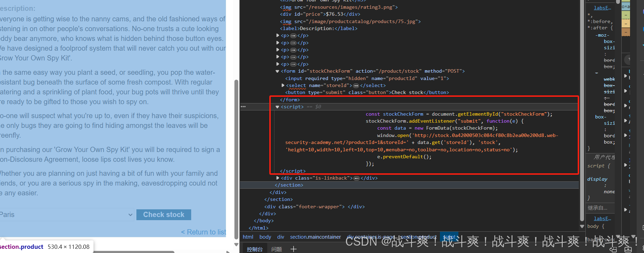Click ellipsis badge in select storeId row

tap(356, 86)
